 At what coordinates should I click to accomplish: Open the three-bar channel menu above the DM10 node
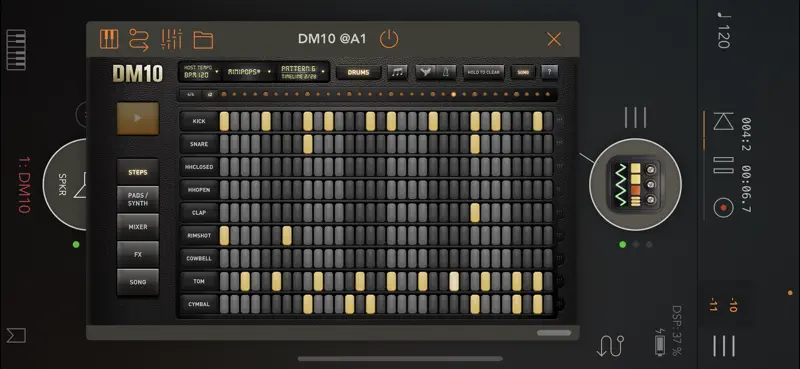(635, 117)
